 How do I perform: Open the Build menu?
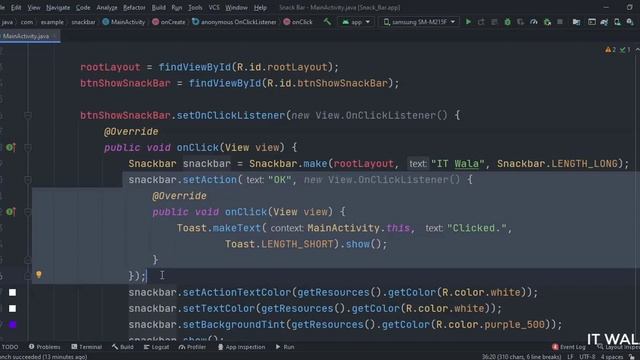tap(158, 7)
